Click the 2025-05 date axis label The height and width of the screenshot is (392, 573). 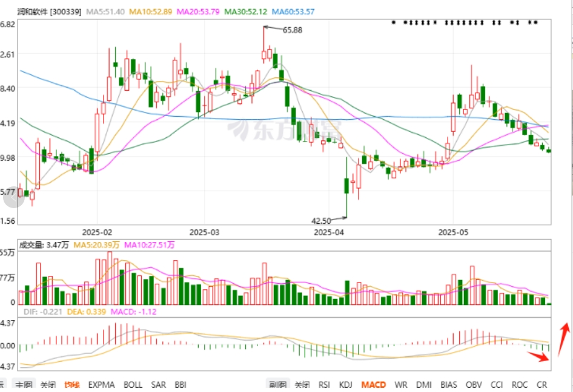point(453,232)
